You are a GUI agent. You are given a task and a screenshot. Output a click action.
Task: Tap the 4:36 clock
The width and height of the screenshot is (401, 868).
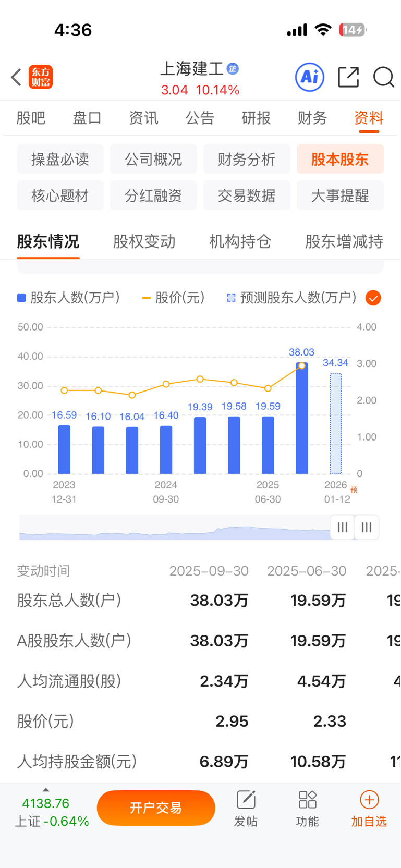pyautogui.click(x=73, y=30)
